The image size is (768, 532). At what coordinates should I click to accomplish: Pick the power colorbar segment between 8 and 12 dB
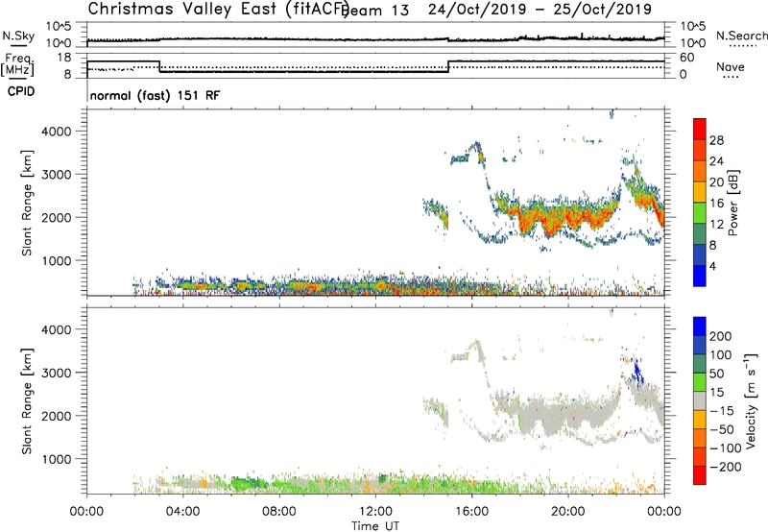[700, 234]
